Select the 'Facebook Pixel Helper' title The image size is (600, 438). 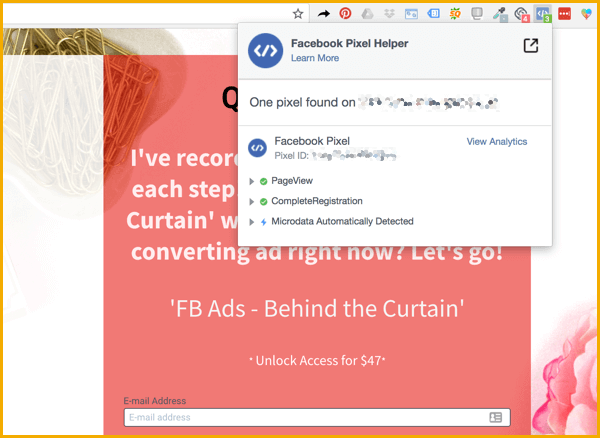[x=349, y=43]
